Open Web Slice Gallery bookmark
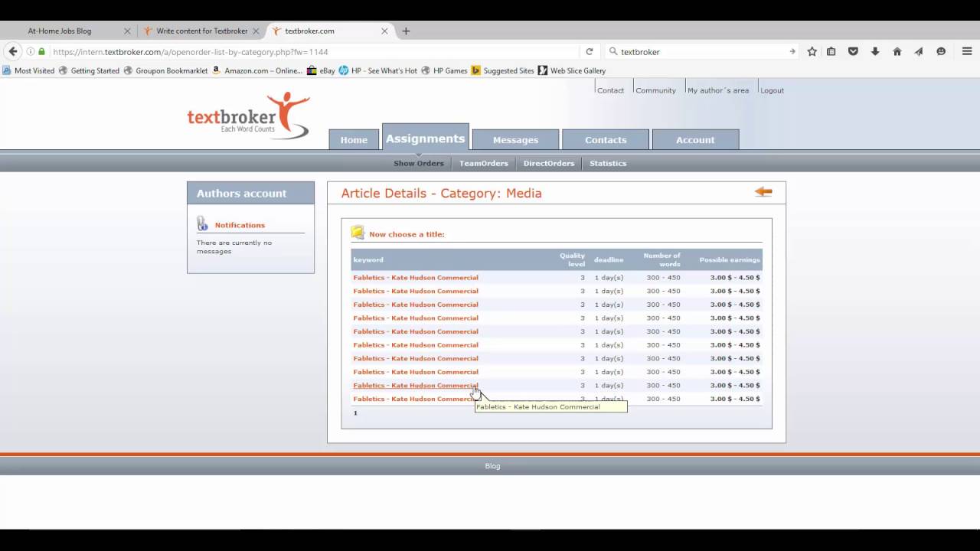The height and width of the screenshot is (551, 980). 572,70
